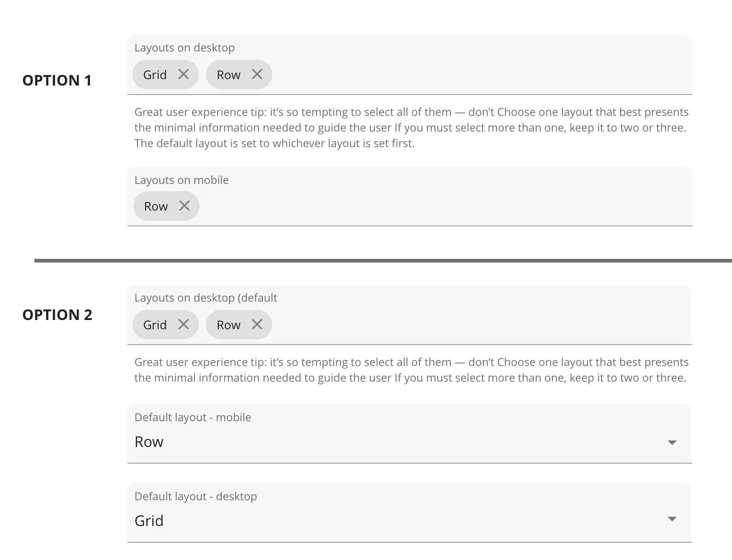
Task: Remove the Row chip in Option 1 desktop layouts
Action: pyautogui.click(x=257, y=74)
